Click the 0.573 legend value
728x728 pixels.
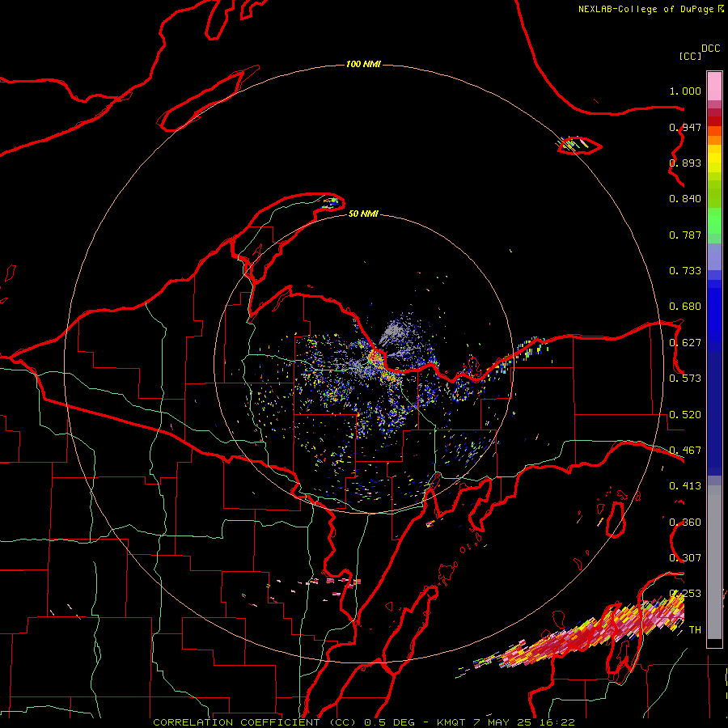pos(685,379)
